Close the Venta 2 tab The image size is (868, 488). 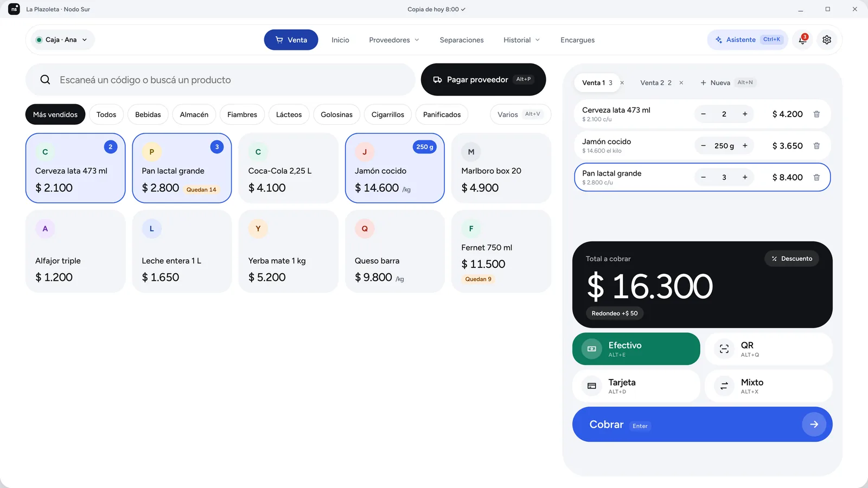click(x=681, y=83)
